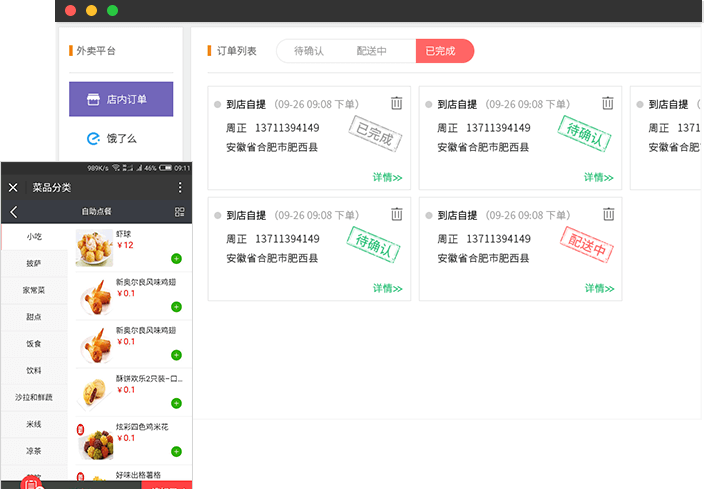
Task: Click the 已完成 stamp on the order card
Action: (x=375, y=133)
